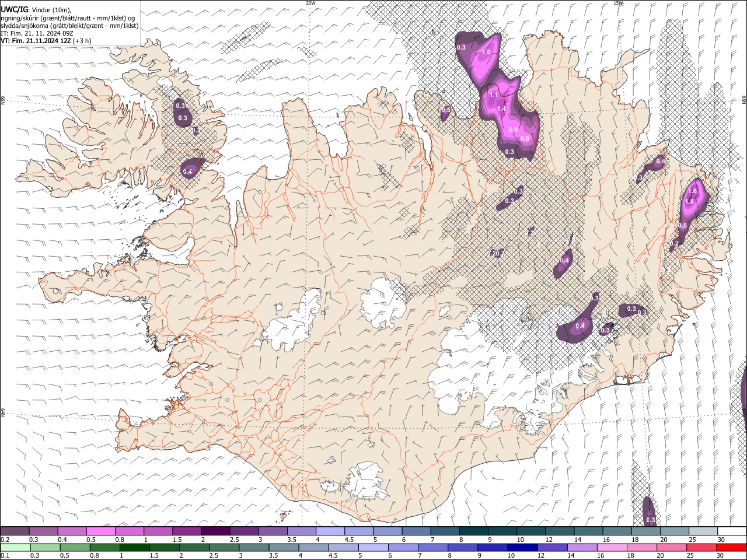
Task: Select rain scale swatch between 0.5 and 0.8
Action: tap(75, 548)
